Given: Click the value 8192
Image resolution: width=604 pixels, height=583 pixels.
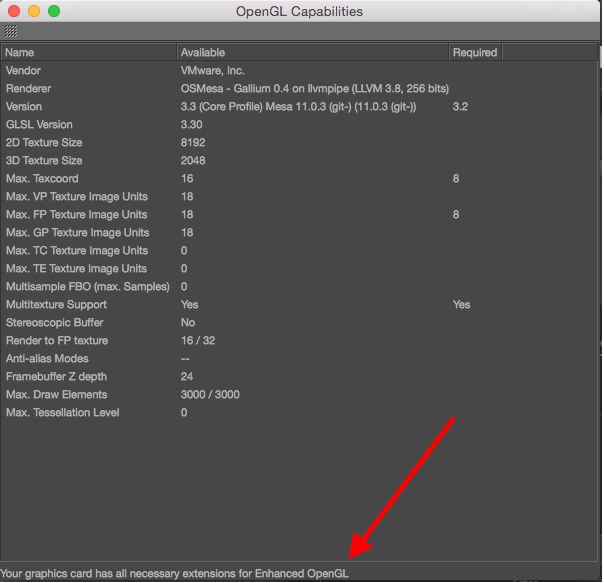Looking at the screenshot, I should coord(193,143).
